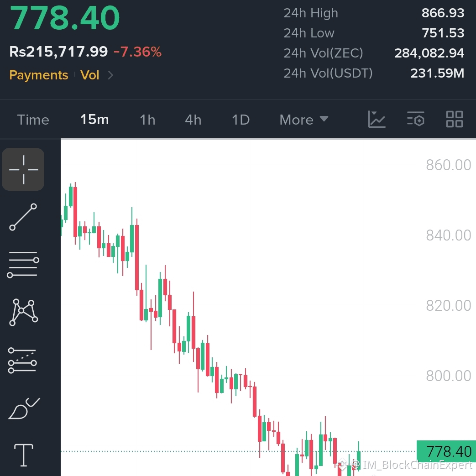Select the 4h interval tab
The width and height of the screenshot is (476, 476).
click(193, 120)
